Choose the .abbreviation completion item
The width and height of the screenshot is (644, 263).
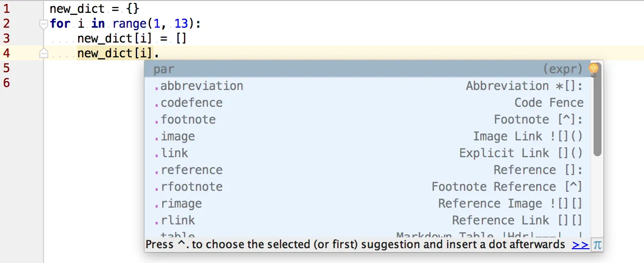202,86
